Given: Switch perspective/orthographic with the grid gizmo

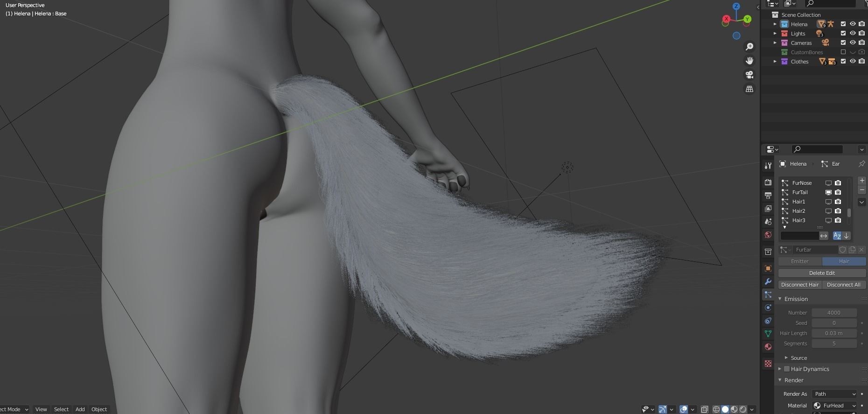Looking at the screenshot, I should click(x=749, y=89).
